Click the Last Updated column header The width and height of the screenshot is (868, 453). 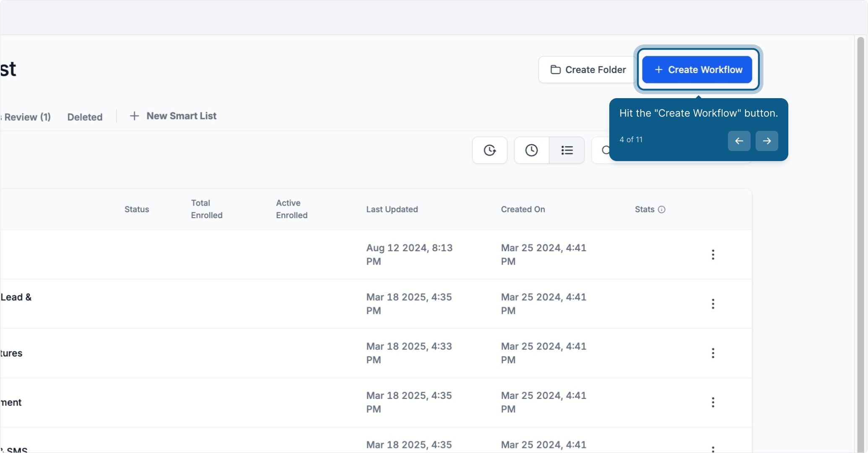[392, 209]
